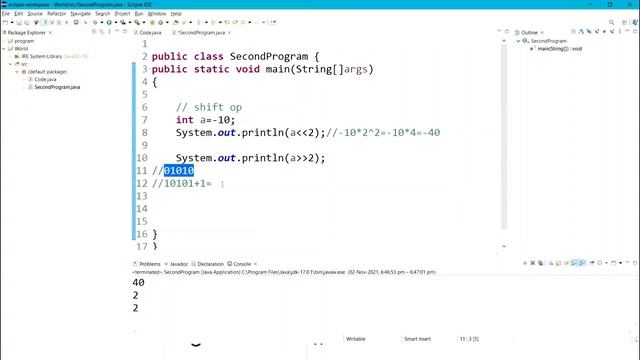The width and height of the screenshot is (640, 360).
Task: Click the New file toolbar icon
Action: (x=5, y=22)
